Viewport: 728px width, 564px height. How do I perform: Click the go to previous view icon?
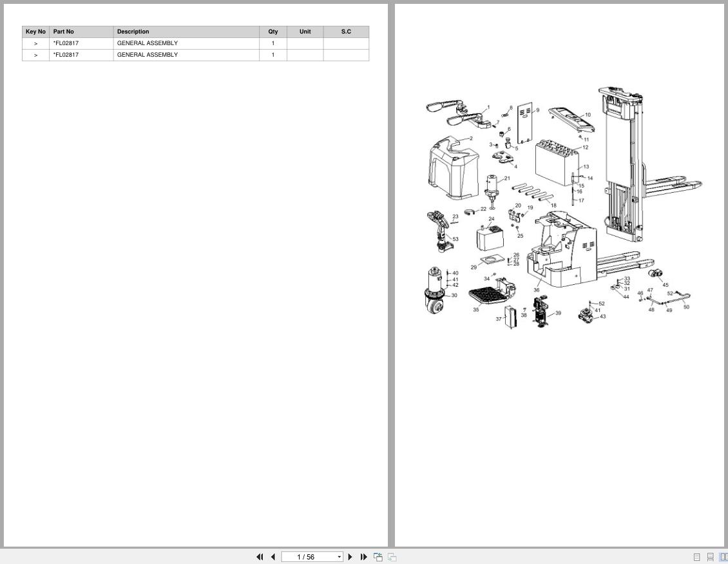378,557
